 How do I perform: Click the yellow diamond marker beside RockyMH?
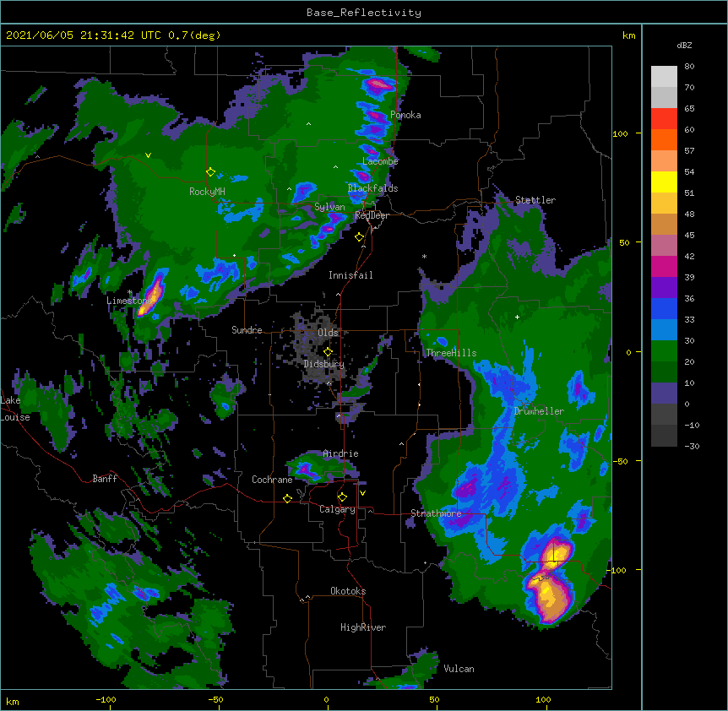210,172
